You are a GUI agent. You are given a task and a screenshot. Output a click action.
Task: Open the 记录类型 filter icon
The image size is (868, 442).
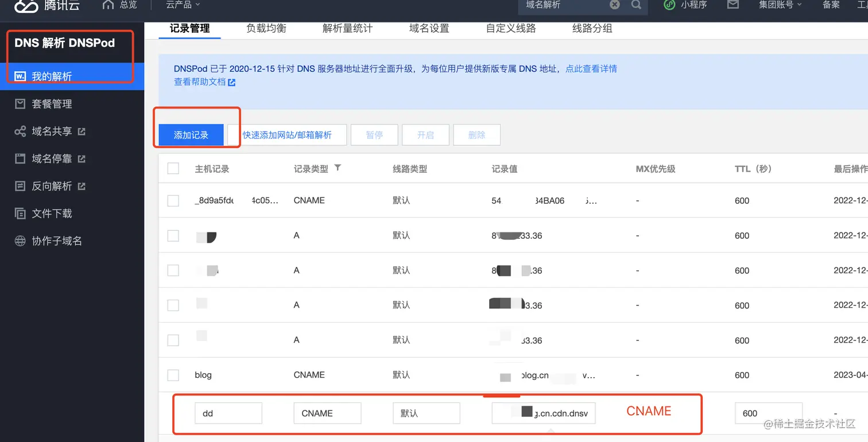tap(338, 168)
